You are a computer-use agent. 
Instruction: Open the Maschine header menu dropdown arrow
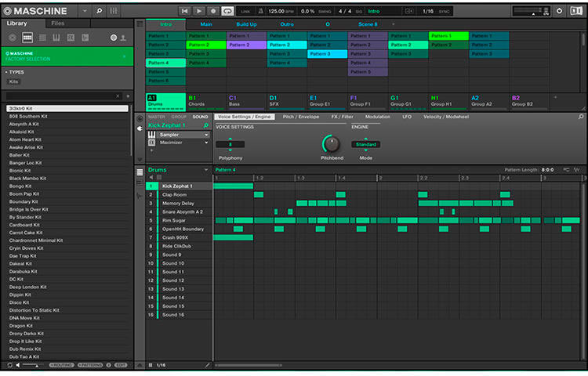pos(85,11)
